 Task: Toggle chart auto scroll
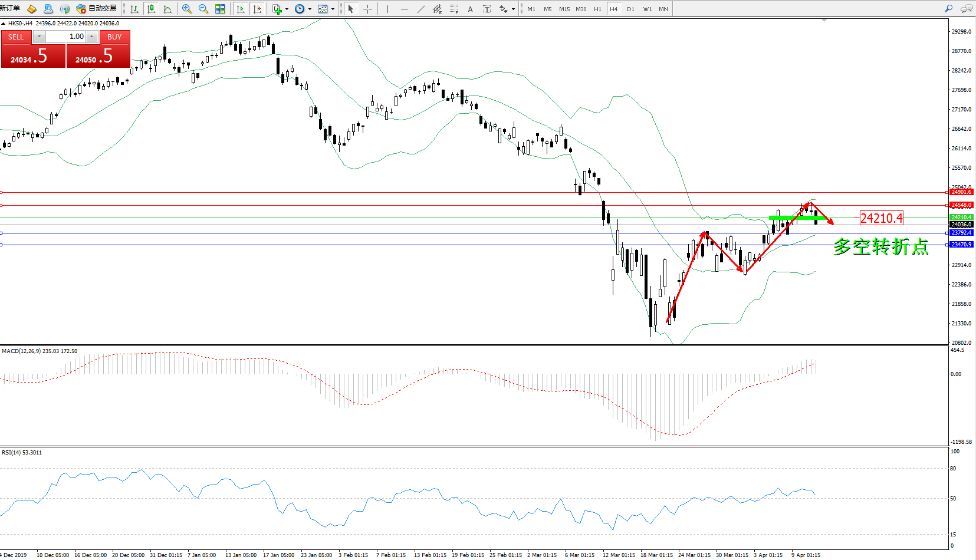(x=241, y=9)
